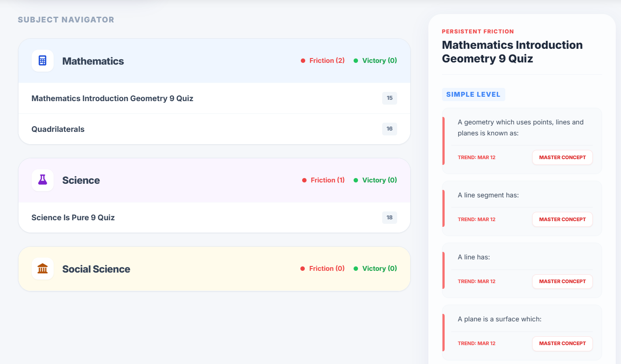This screenshot has height=364, width=621.
Task: Open the Quadrilaterals quiz row
Action: click(214, 129)
